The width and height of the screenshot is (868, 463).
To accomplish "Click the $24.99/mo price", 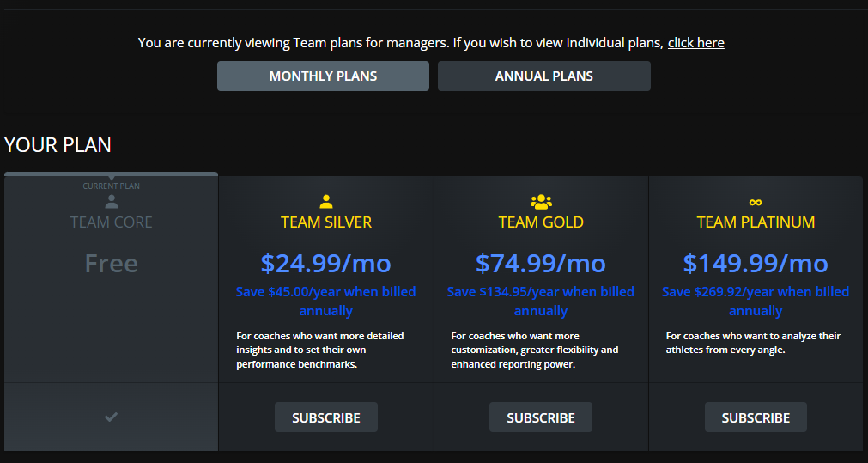I will [x=326, y=263].
